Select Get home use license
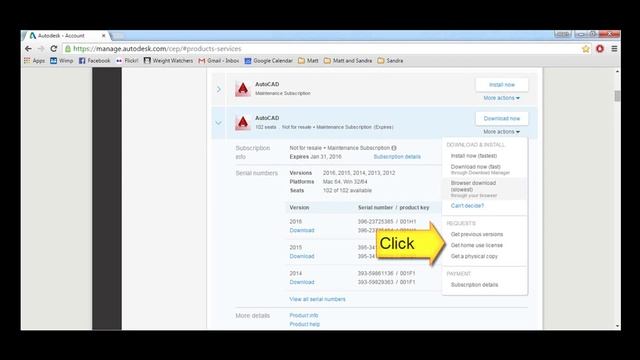 tap(477, 245)
